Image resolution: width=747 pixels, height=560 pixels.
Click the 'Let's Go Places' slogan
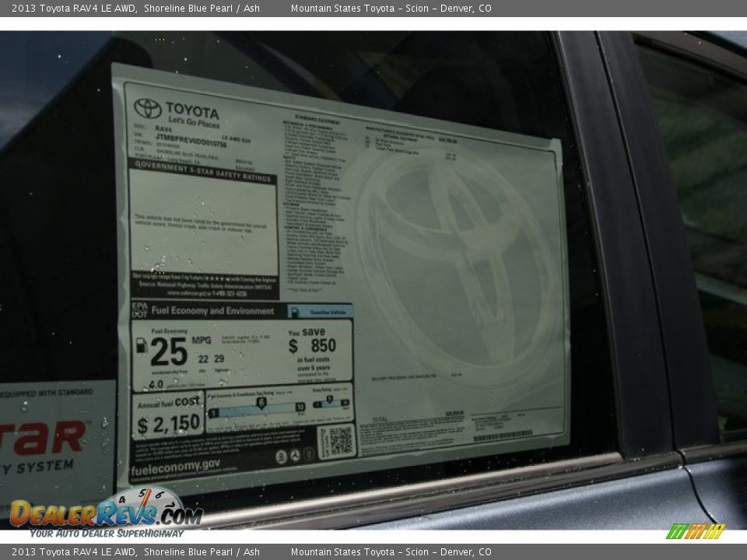coord(194,122)
